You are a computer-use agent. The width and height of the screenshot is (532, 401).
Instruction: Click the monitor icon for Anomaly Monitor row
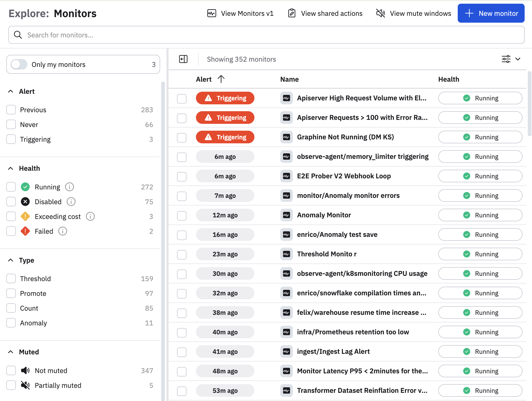(286, 215)
